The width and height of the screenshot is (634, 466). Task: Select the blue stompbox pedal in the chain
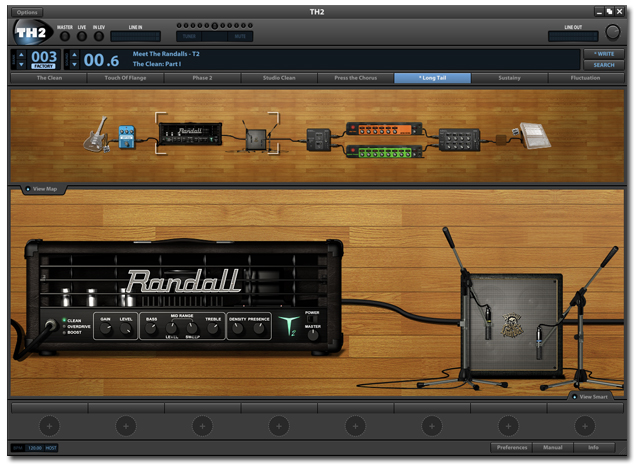click(127, 137)
